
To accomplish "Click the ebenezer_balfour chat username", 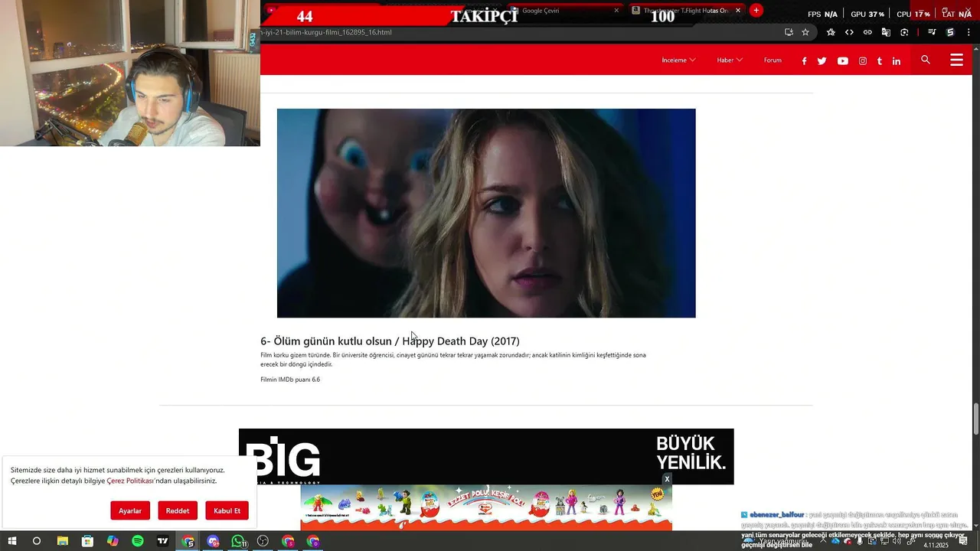I will click(x=777, y=515).
